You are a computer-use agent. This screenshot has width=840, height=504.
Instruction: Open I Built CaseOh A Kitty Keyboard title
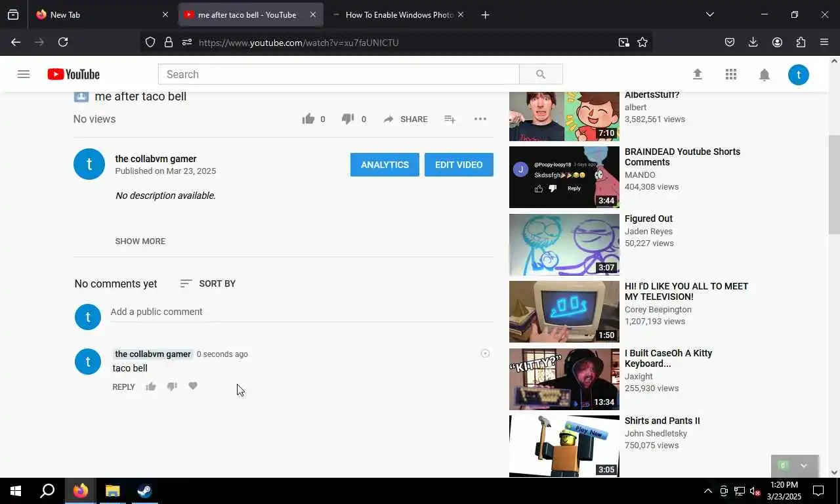(668, 358)
